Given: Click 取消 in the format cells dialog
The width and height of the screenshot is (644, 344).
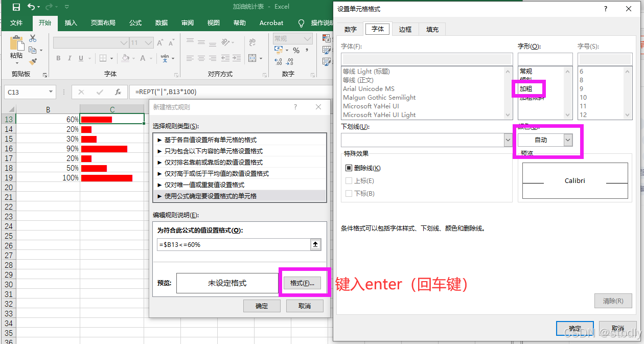Looking at the screenshot, I should point(617,328).
